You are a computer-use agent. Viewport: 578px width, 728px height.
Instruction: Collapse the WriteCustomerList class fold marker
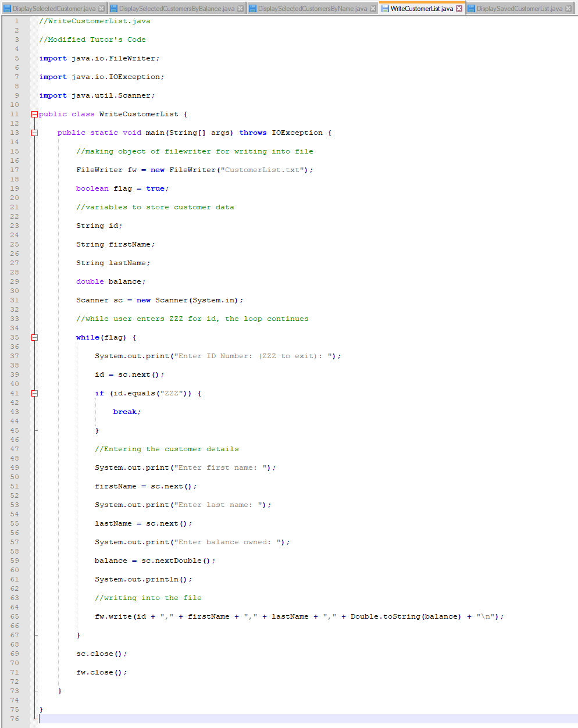(x=34, y=114)
